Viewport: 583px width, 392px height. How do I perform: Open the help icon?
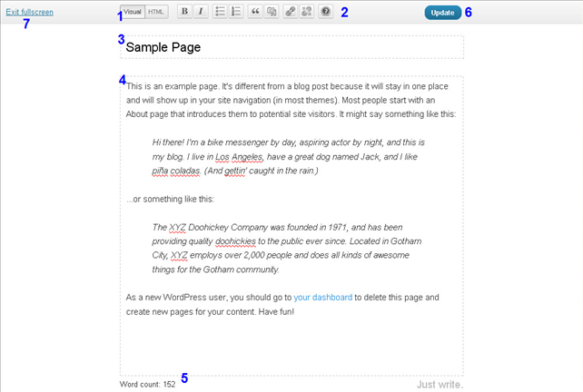point(326,12)
